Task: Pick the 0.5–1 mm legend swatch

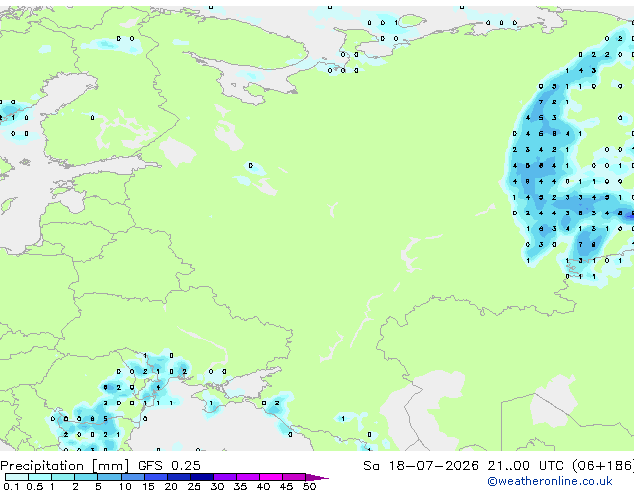Action: (x=40, y=477)
